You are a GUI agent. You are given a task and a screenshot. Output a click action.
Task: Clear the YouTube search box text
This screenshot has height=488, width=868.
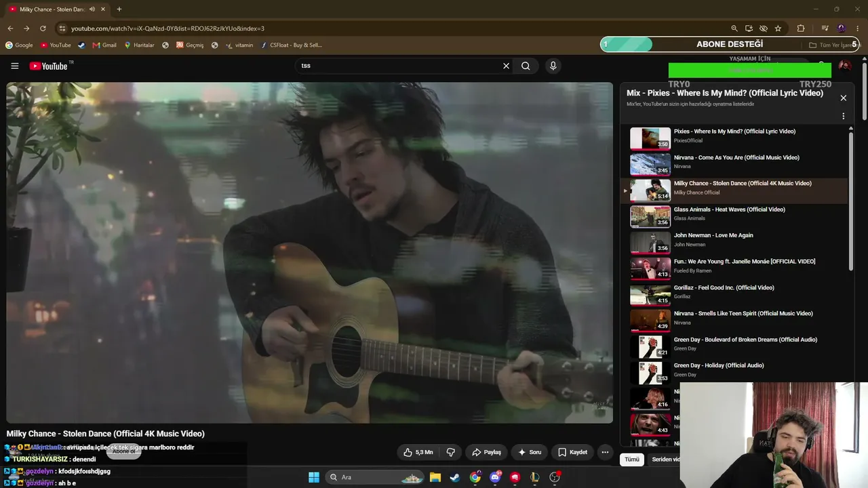(506, 66)
